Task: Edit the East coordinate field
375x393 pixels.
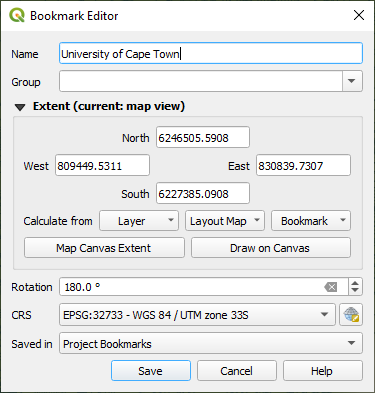Action: (x=303, y=165)
